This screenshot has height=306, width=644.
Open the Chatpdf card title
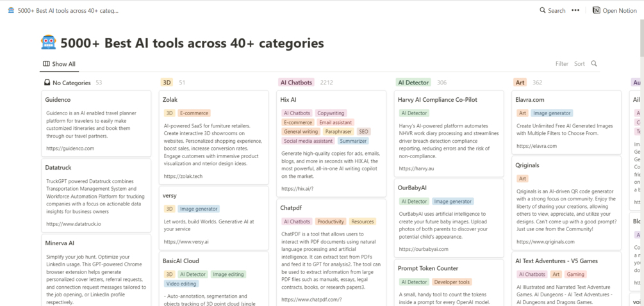pyautogui.click(x=291, y=207)
